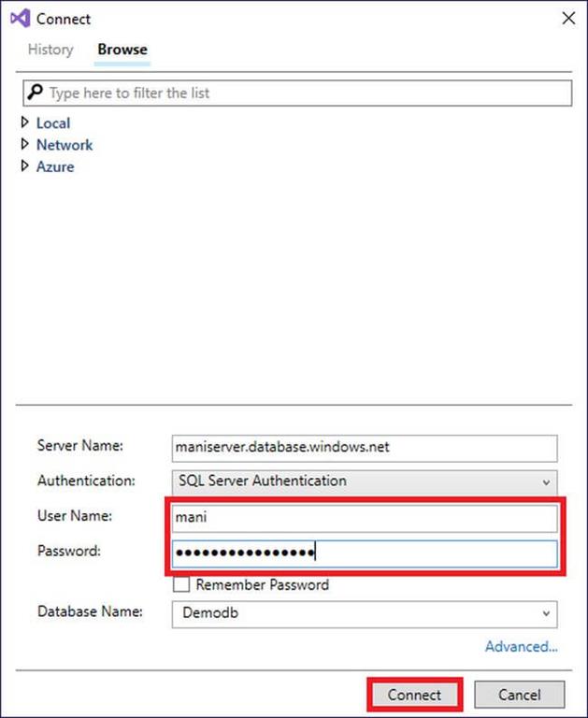The image size is (588, 718).
Task: Select the Browse tab
Action: pyautogui.click(x=122, y=50)
